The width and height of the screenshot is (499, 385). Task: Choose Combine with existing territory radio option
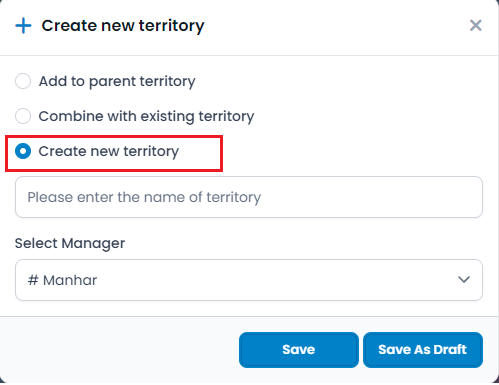(x=23, y=116)
